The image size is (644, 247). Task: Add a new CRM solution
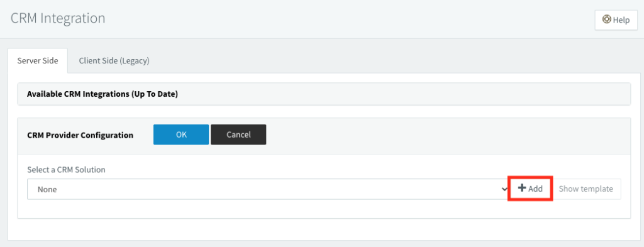coord(530,189)
